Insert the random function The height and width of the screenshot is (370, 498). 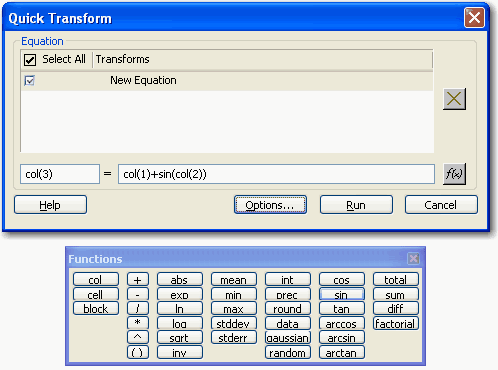coord(288,352)
